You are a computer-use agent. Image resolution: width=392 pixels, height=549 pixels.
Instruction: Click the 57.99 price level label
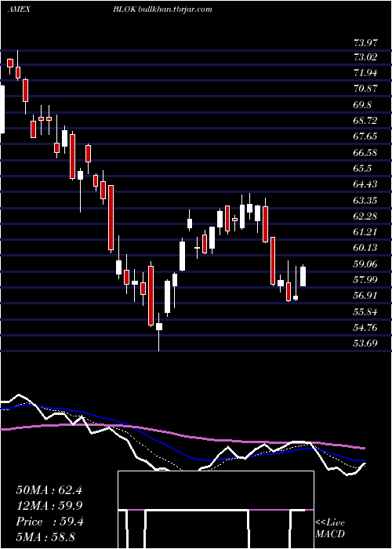pyautogui.click(x=366, y=279)
